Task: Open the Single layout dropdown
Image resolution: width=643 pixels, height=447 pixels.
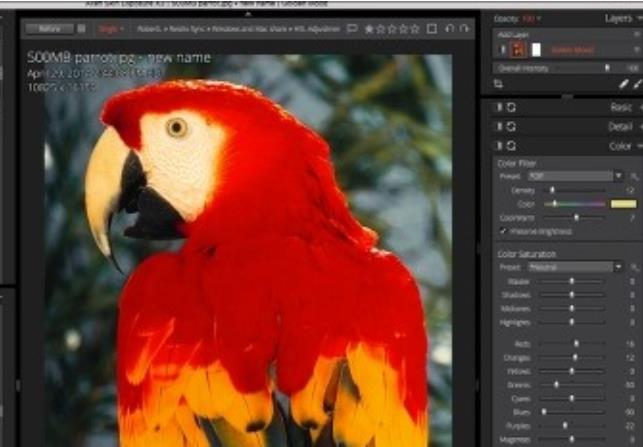Action: [x=111, y=29]
